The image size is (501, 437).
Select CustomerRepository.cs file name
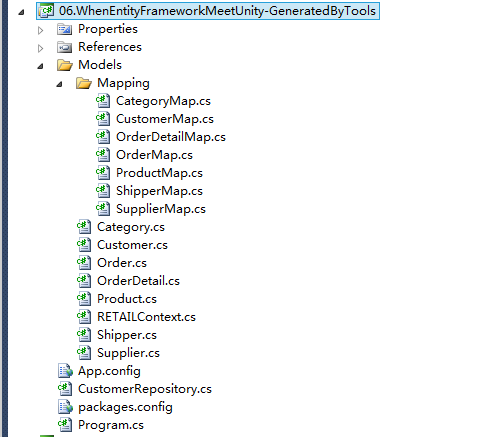click(x=145, y=389)
